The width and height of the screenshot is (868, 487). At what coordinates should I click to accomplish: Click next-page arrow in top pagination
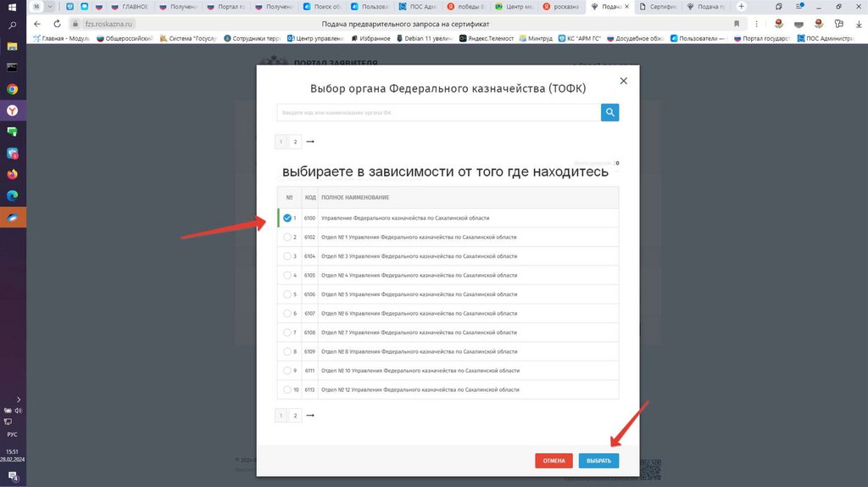click(310, 142)
